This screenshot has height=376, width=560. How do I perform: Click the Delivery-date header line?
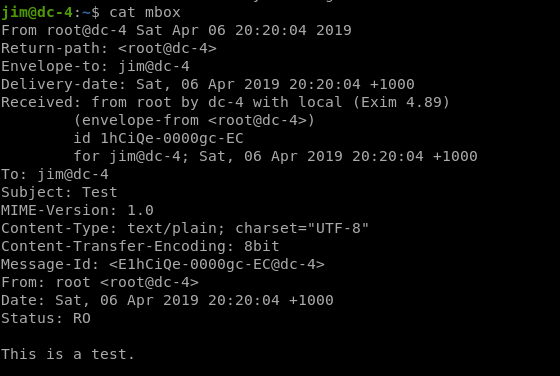point(208,84)
